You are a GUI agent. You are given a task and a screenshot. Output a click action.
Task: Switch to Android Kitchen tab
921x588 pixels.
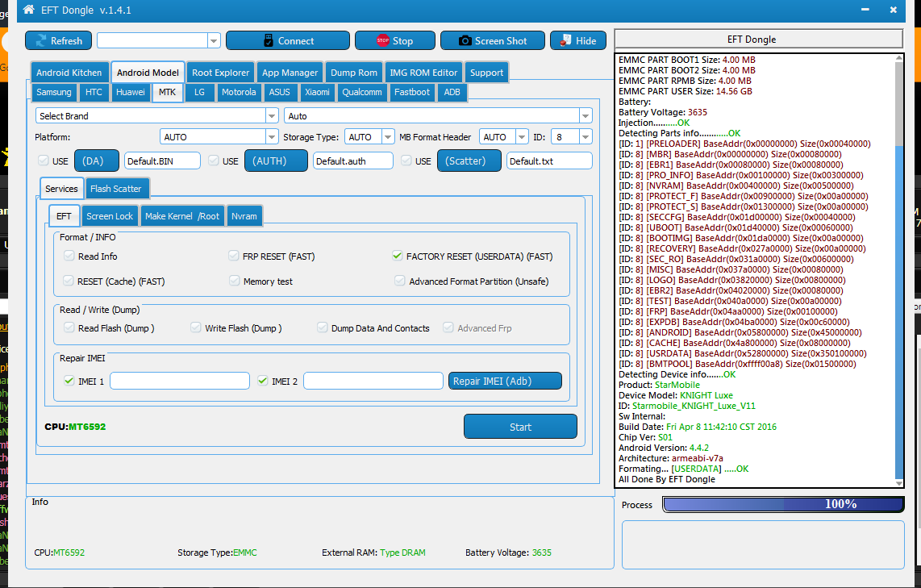click(69, 73)
